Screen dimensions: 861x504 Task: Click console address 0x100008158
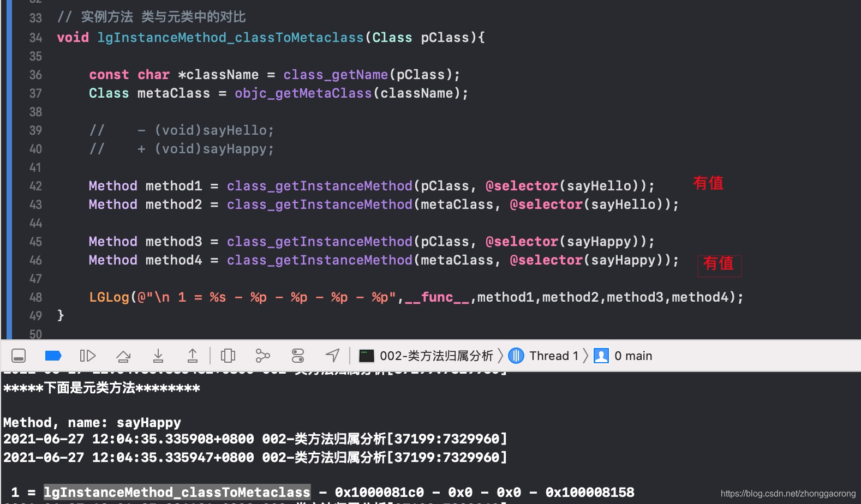coord(590,493)
